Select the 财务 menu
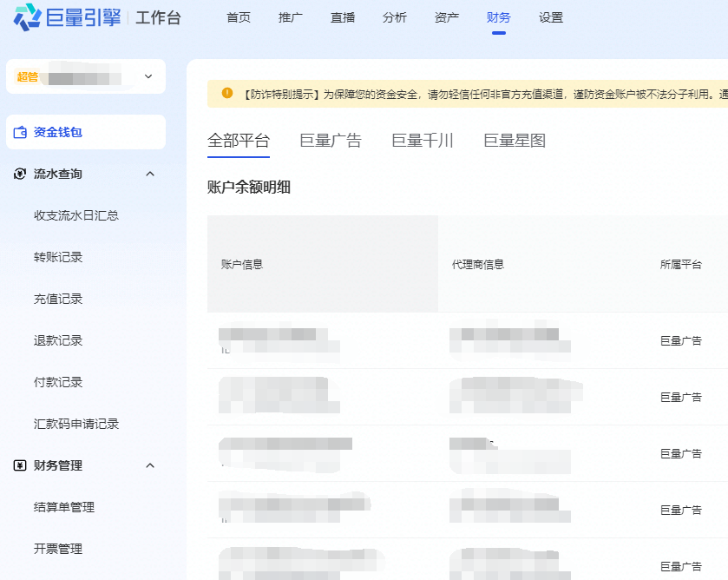Viewport: 728px width, 580px height. (x=499, y=17)
